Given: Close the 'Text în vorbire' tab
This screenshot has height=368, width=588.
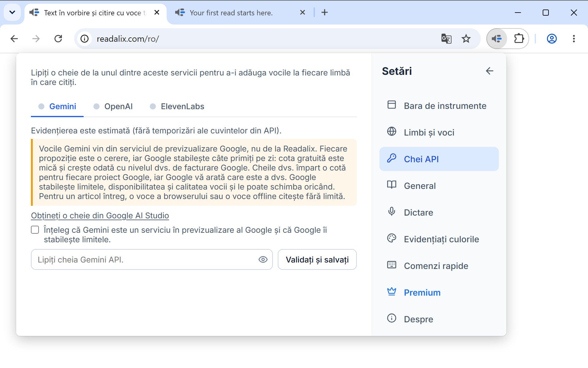Looking at the screenshot, I should [157, 13].
